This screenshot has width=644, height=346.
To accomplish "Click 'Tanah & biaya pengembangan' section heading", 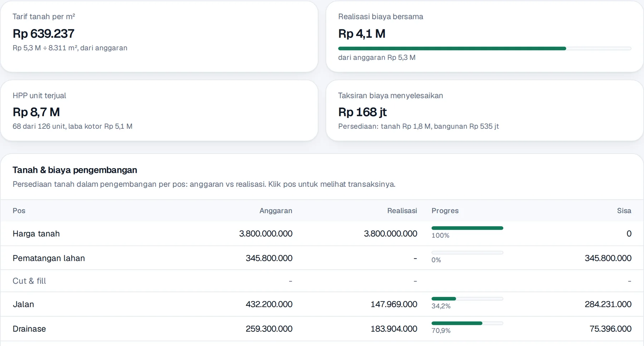I will click(75, 170).
